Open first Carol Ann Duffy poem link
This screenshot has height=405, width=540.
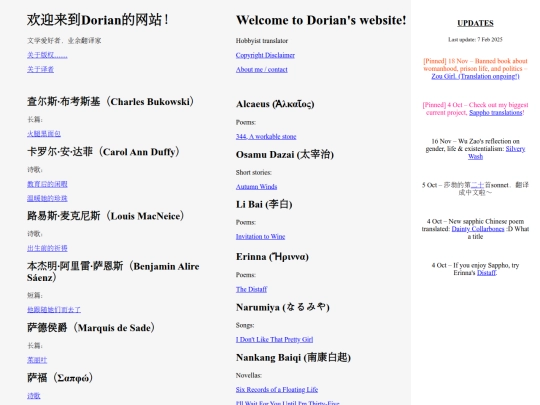[47, 184]
